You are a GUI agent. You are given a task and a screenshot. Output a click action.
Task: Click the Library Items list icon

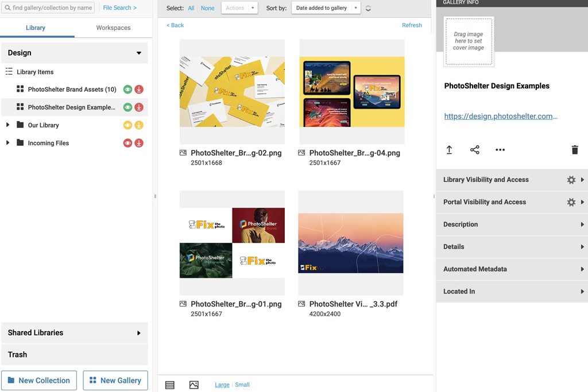tap(9, 72)
